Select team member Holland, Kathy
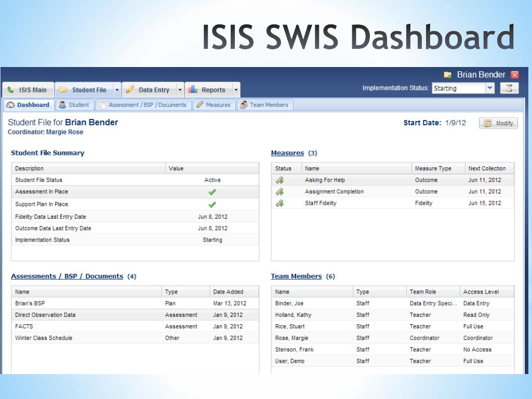 point(393,315)
